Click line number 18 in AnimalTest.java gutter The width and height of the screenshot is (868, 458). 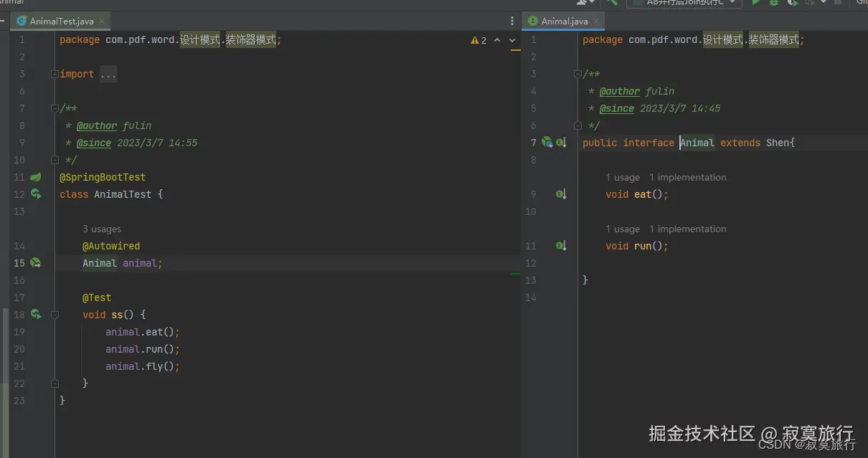coord(19,315)
